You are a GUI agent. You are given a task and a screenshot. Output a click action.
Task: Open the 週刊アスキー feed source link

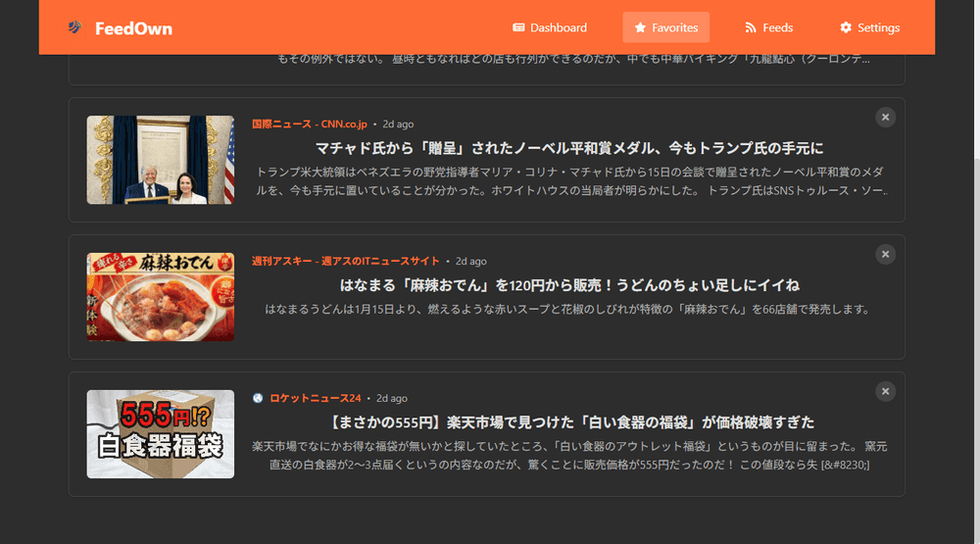click(346, 261)
